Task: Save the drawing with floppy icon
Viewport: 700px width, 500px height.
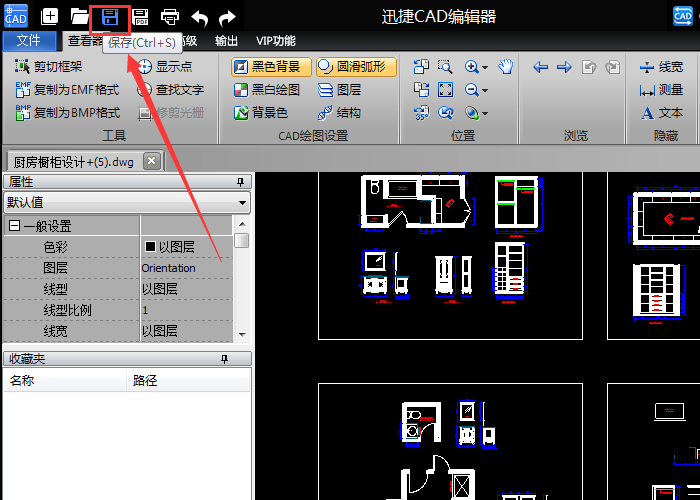Action: pos(110,18)
